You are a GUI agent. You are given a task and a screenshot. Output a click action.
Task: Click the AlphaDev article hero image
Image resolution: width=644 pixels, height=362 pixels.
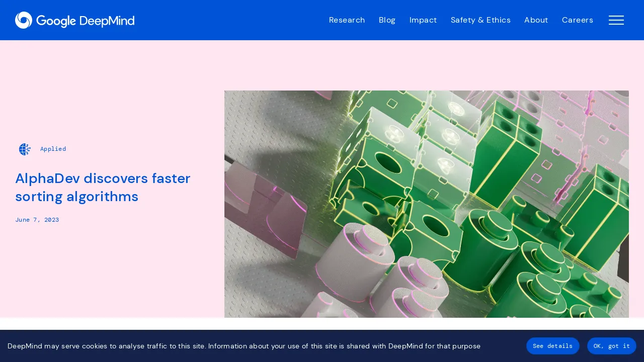coord(427,204)
